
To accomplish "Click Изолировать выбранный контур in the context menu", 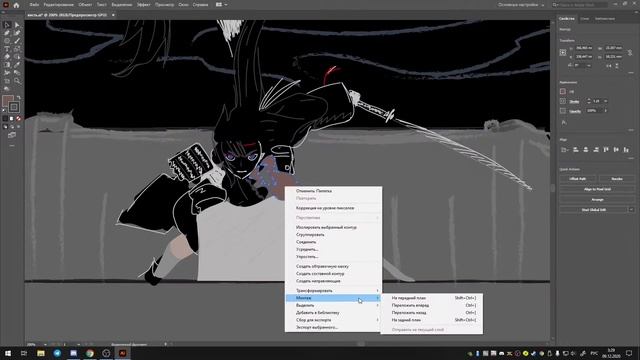I will coord(333,227).
